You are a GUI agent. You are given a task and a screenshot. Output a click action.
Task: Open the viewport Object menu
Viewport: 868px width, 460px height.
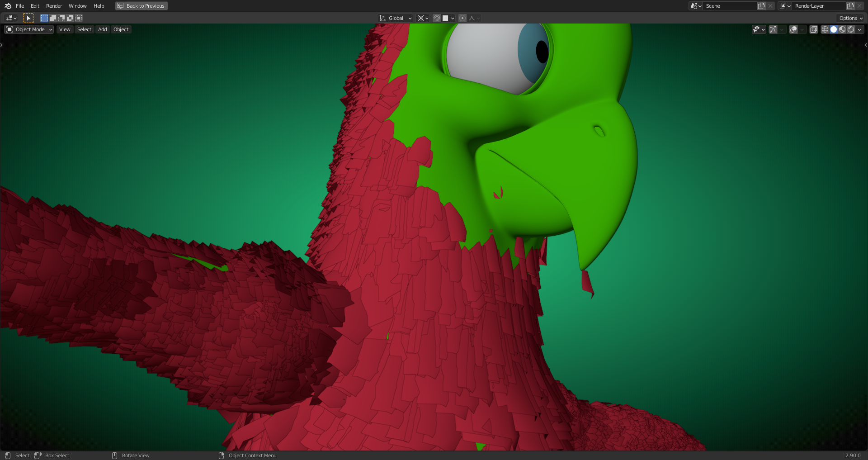click(x=121, y=29)
